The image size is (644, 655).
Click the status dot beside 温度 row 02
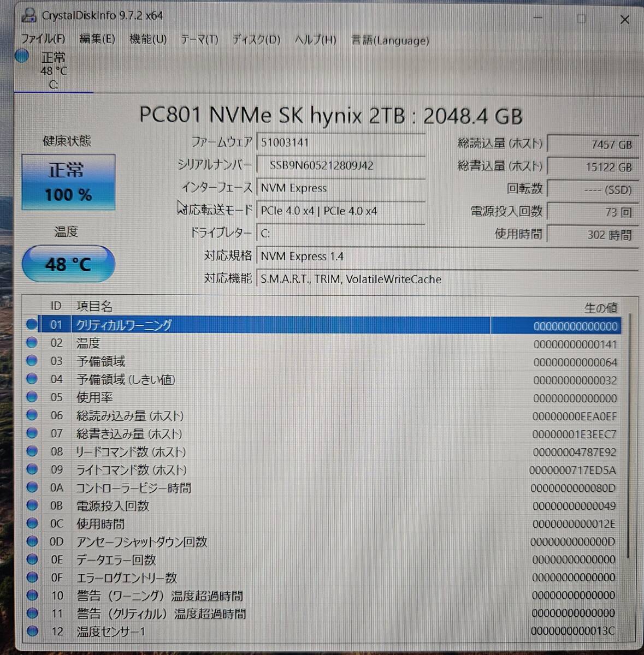[32, 342]
